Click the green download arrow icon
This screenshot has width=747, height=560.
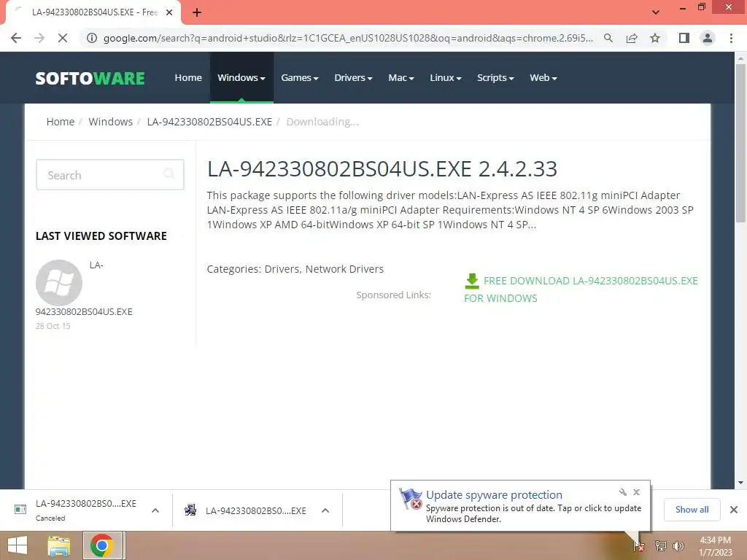pos(472,281)
